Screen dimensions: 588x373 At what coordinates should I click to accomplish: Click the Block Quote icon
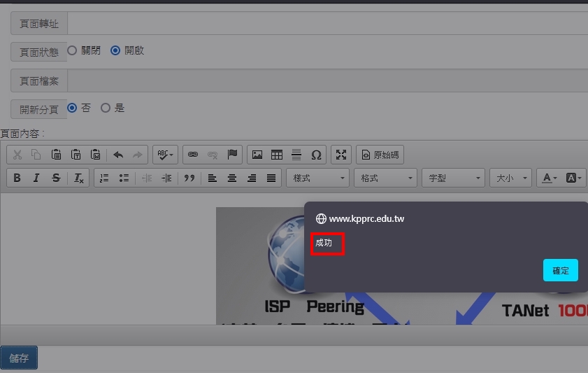point(189,178)
